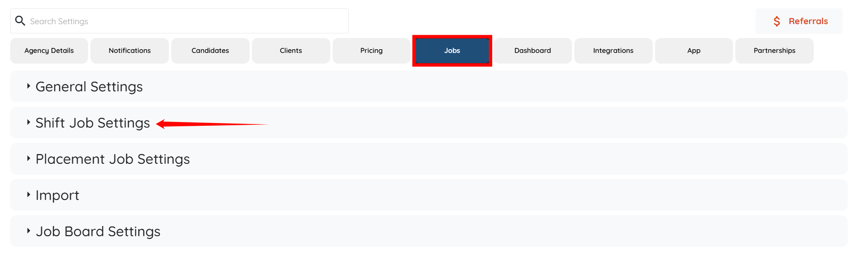Screen dimensions: 868x271
Task: Switch to the Dashboard tab
Action: 533,51
